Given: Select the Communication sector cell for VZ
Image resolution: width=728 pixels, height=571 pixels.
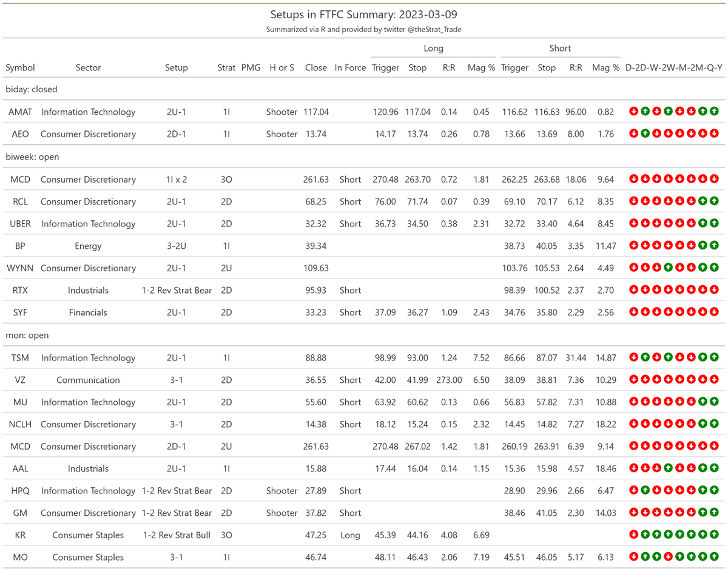Looking at the screenshot, I should [x=88, y=380].
